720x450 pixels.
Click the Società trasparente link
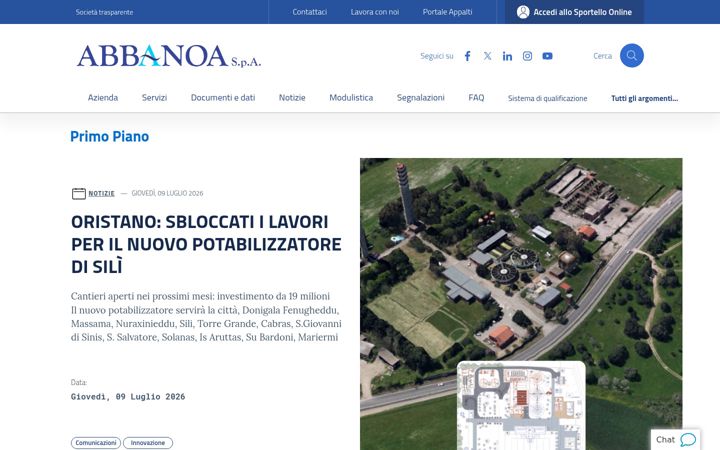click(104, 12)
